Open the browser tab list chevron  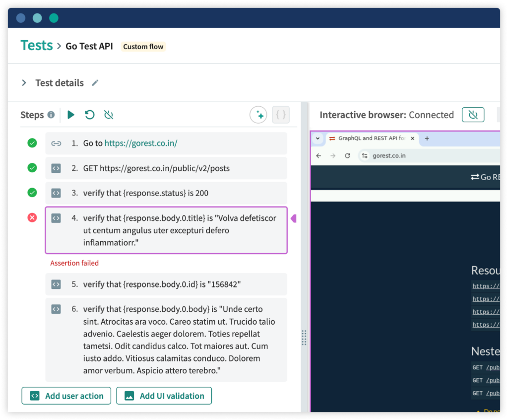[x=317, y=139]
